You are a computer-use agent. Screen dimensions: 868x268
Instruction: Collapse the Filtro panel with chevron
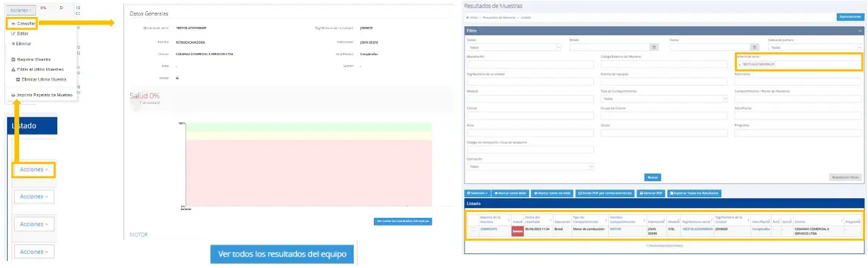coord(860,31)
